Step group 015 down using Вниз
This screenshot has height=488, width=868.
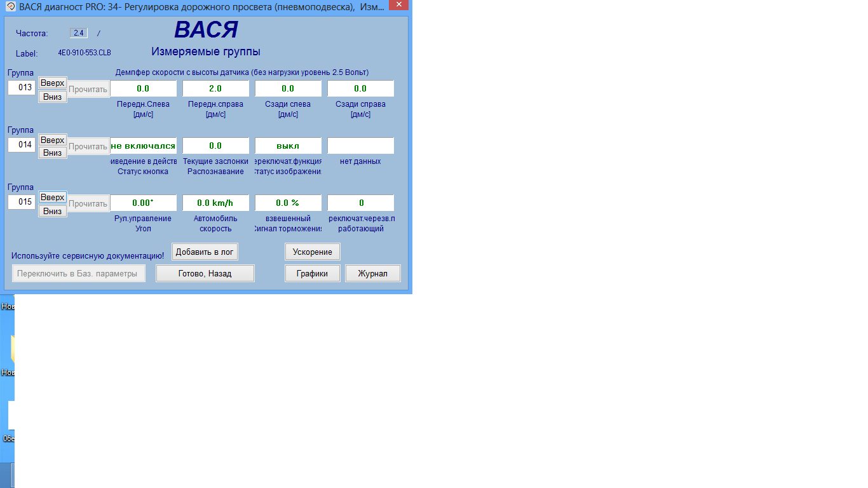point(52,211)
